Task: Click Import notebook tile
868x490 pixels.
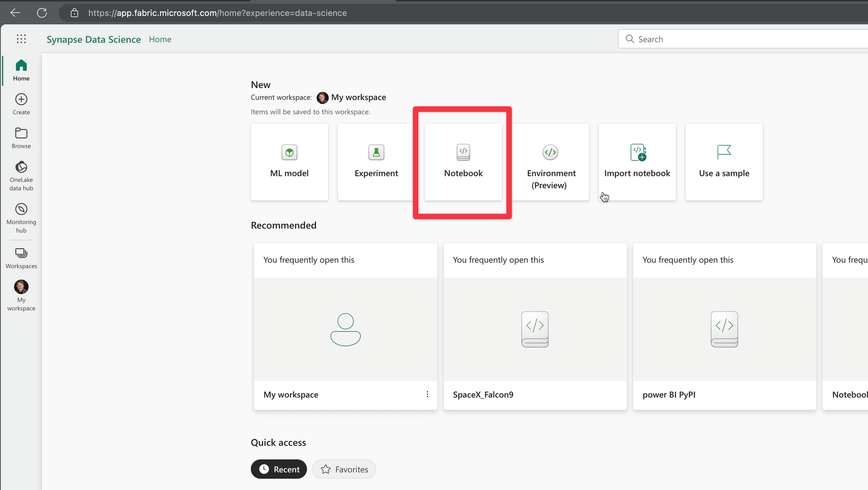Action: (637, 162)
